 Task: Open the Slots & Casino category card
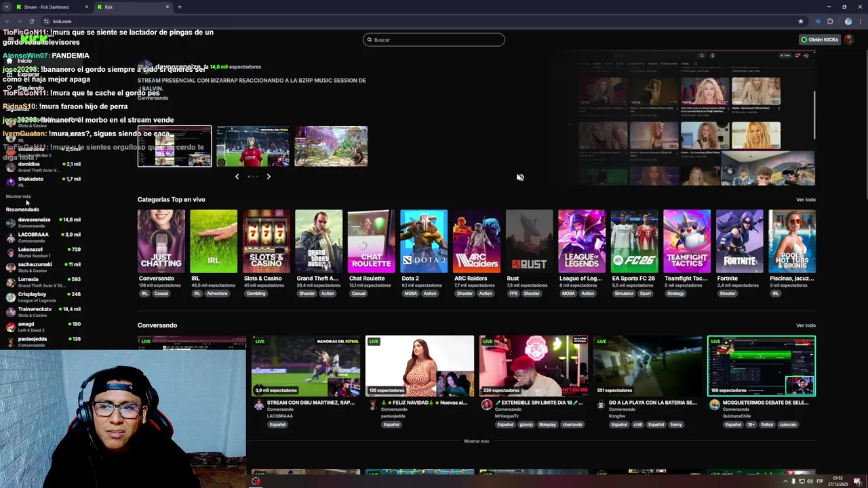point(267,241)
